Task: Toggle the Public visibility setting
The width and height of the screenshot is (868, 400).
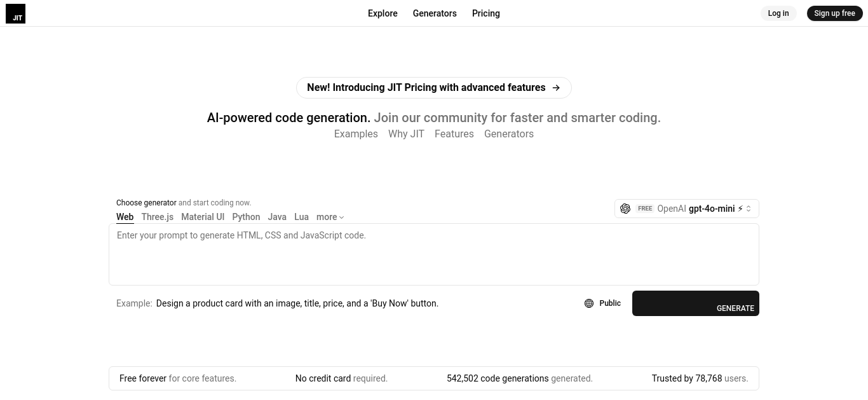Action: [602, 303]
